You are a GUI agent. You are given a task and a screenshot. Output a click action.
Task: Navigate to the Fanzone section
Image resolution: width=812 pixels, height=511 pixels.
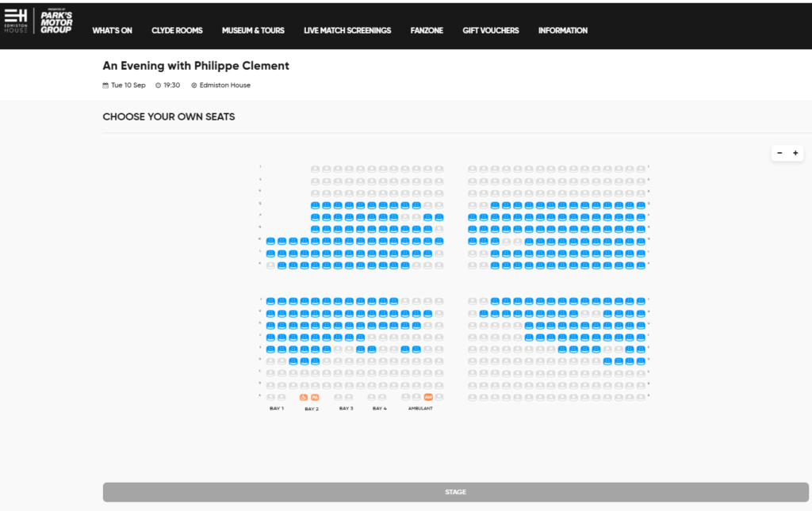[427, 31]
